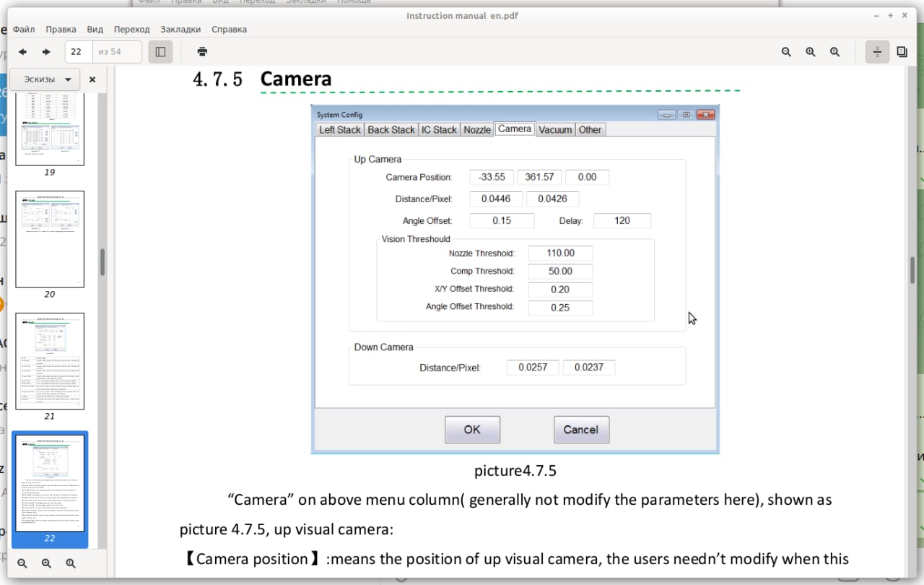The image size is (924, 585).
Task: Click the "picture4.7.5" caption text
Action: [515, 472]
